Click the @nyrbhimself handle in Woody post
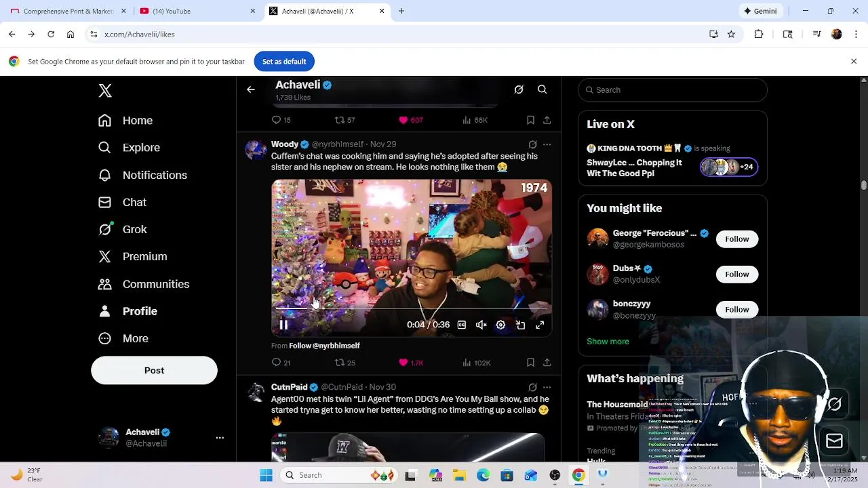 338,144
